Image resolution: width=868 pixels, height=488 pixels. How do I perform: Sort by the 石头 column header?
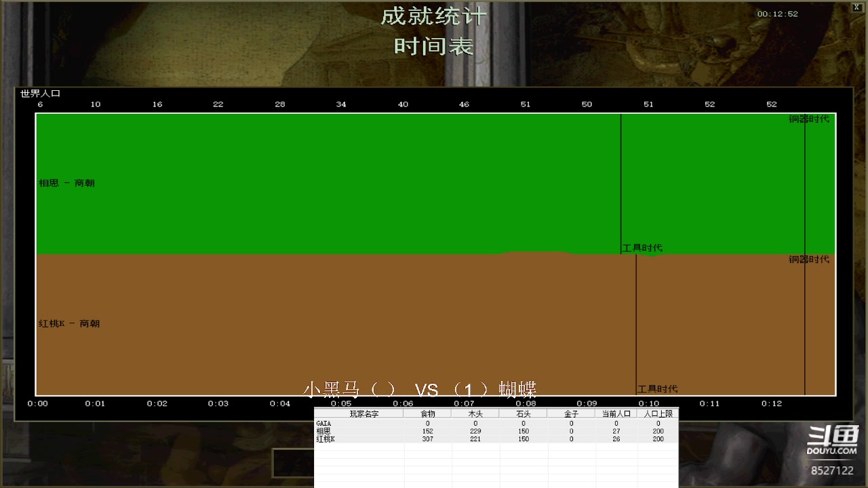click(524, 413)
